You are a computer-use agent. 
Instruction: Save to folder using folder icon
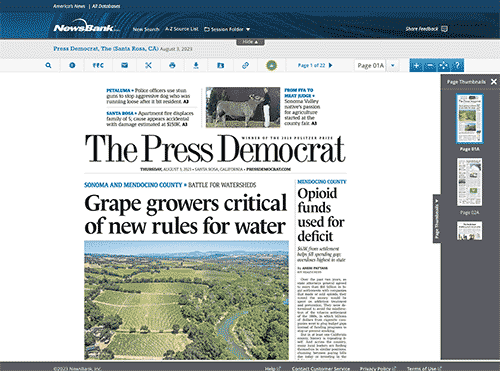click(220, 65)
